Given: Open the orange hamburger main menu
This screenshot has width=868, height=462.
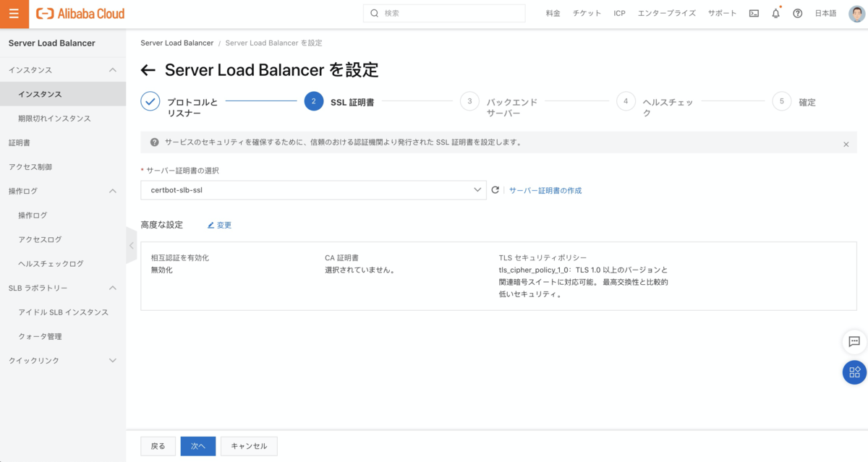Looking at the screenshot, I should pos(14,13).
